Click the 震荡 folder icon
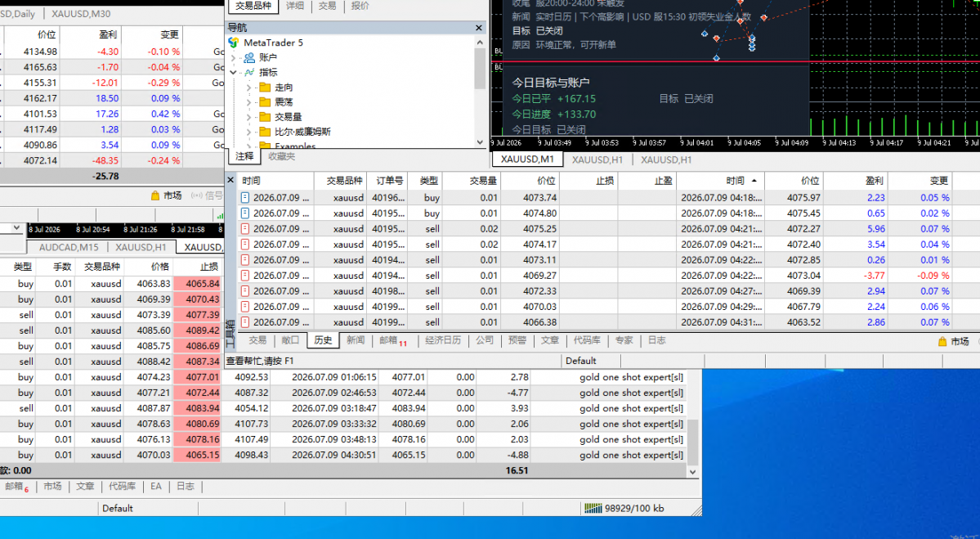The height and width of the screenshot is (539, 980). [265, 102]
